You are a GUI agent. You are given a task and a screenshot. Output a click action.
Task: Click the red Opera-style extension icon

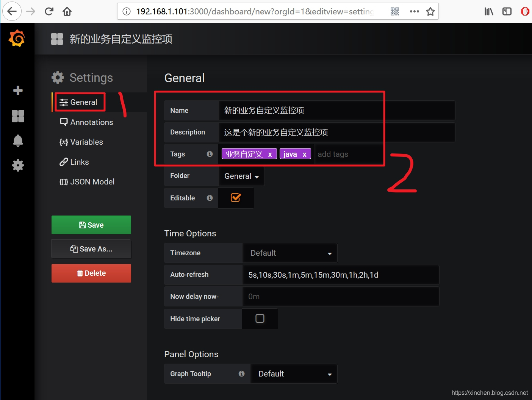(525, 11)
